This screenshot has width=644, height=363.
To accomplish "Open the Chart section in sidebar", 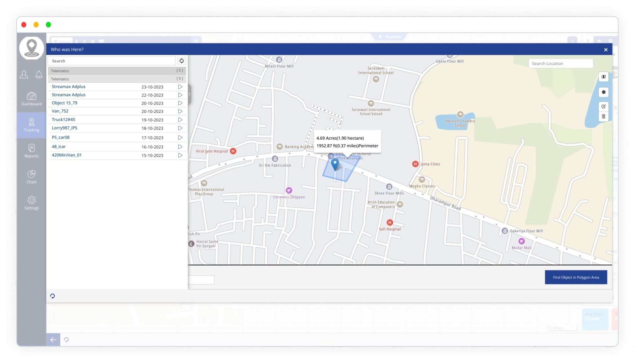I will [x=31, y=177].
